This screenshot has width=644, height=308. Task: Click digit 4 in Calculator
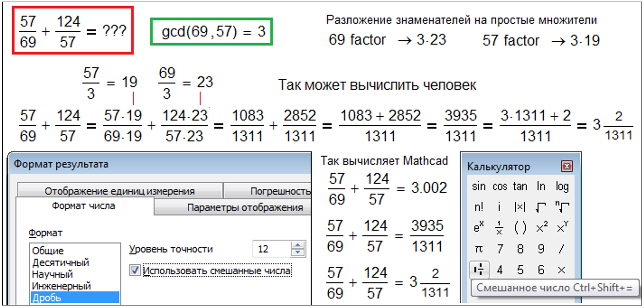[x=500, y=270]
